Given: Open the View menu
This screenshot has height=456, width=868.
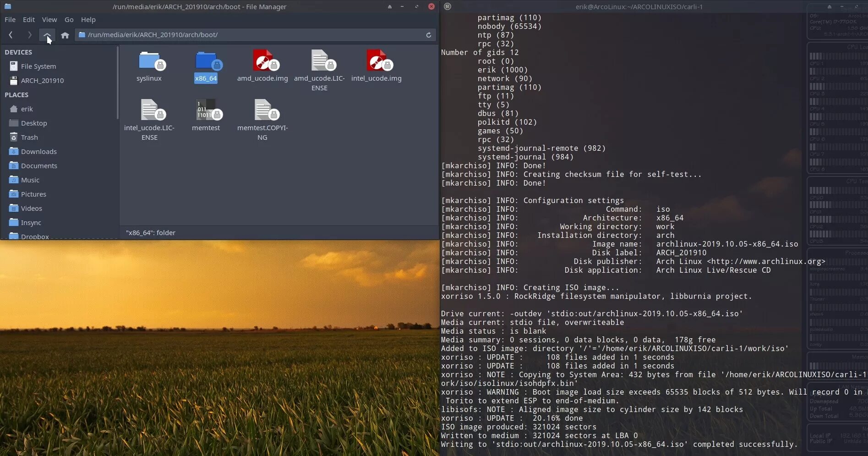Looking at the screenshot, I should (x=49, y=20).
